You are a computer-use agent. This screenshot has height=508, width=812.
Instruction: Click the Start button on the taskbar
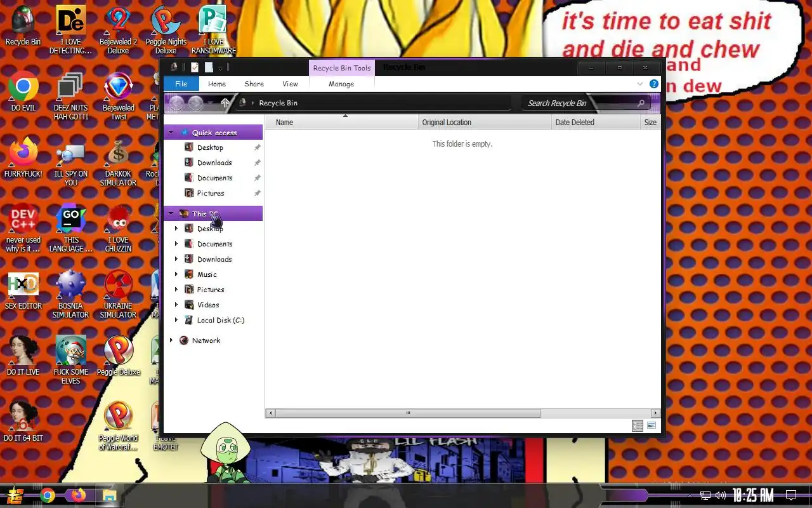point(15,495)
